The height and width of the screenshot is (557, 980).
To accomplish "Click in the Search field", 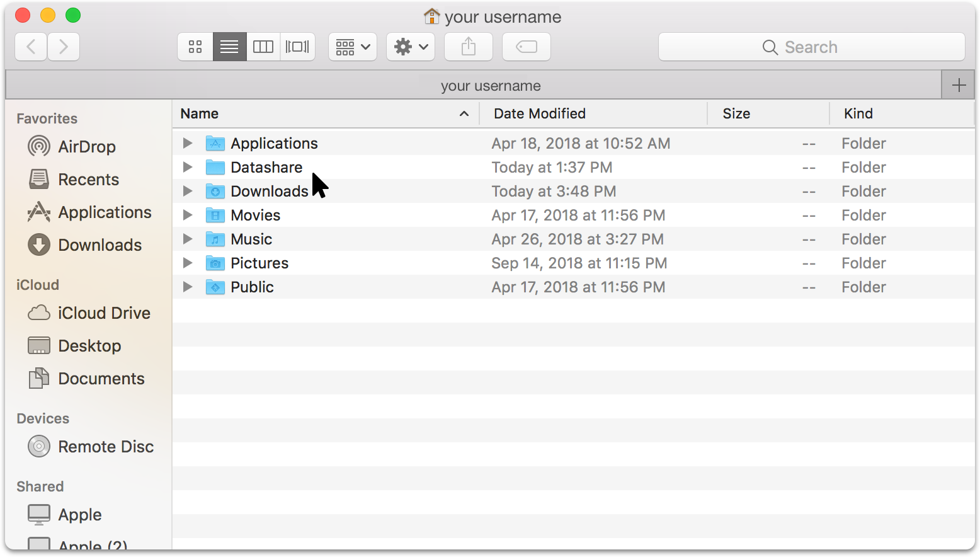I will 812,47.
